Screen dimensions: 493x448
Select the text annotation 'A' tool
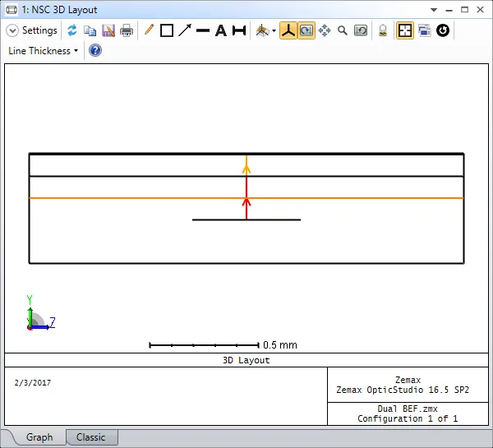coord(220,30)
